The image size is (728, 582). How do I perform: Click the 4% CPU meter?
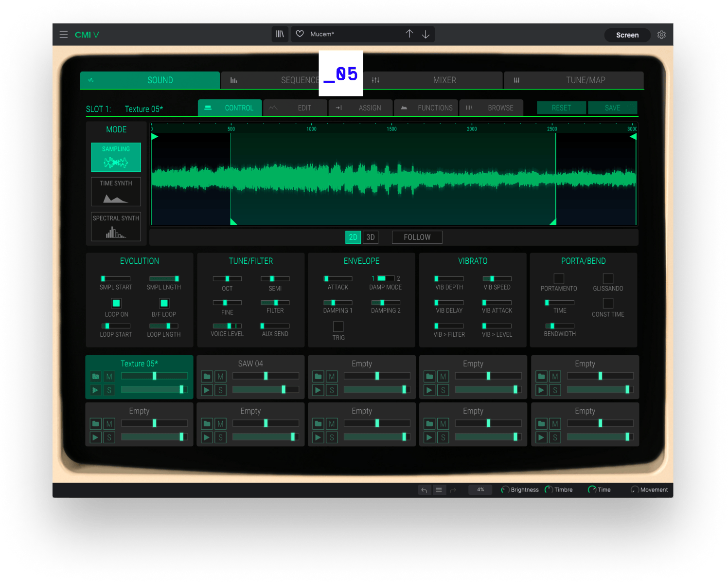[480, 490]
